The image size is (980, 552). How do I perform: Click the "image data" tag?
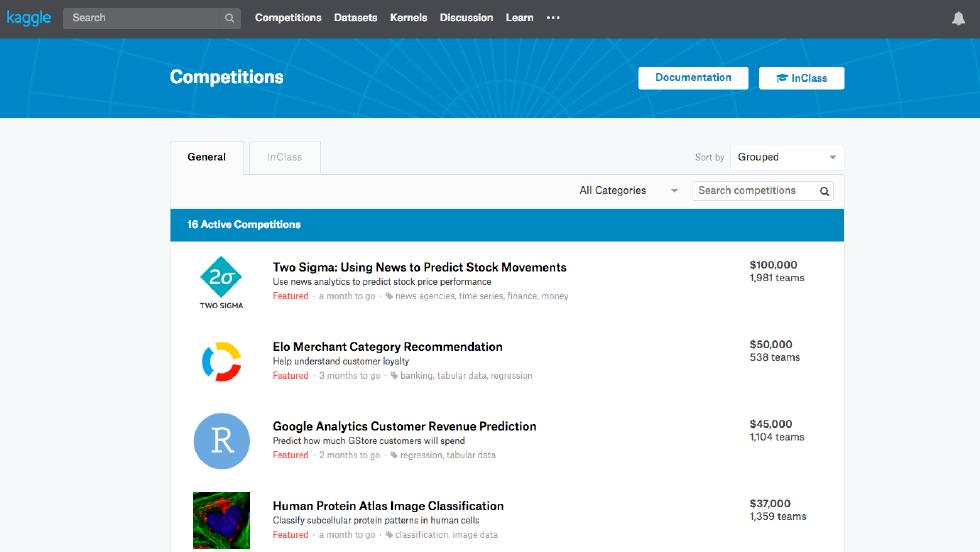tap(475, 534)
